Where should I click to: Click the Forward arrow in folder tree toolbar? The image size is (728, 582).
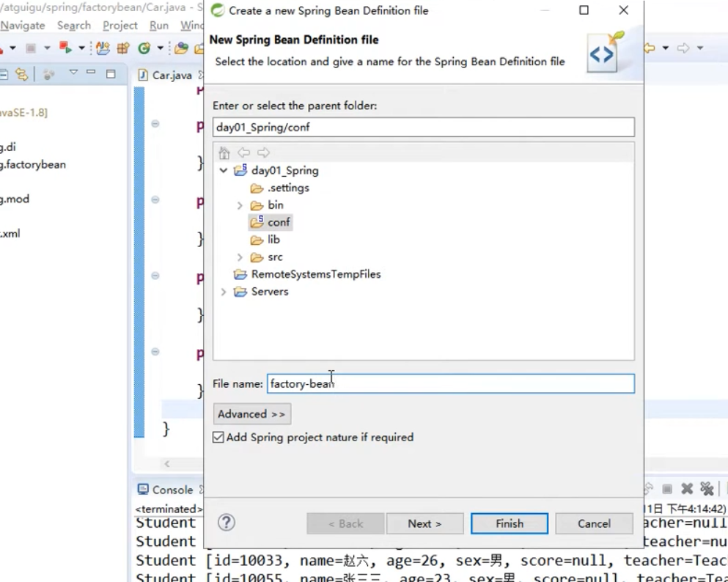pos(263,152)
